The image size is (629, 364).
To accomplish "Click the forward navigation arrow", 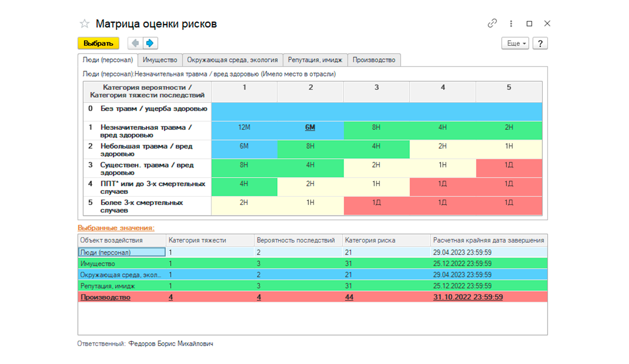I will tap(150, 43).
